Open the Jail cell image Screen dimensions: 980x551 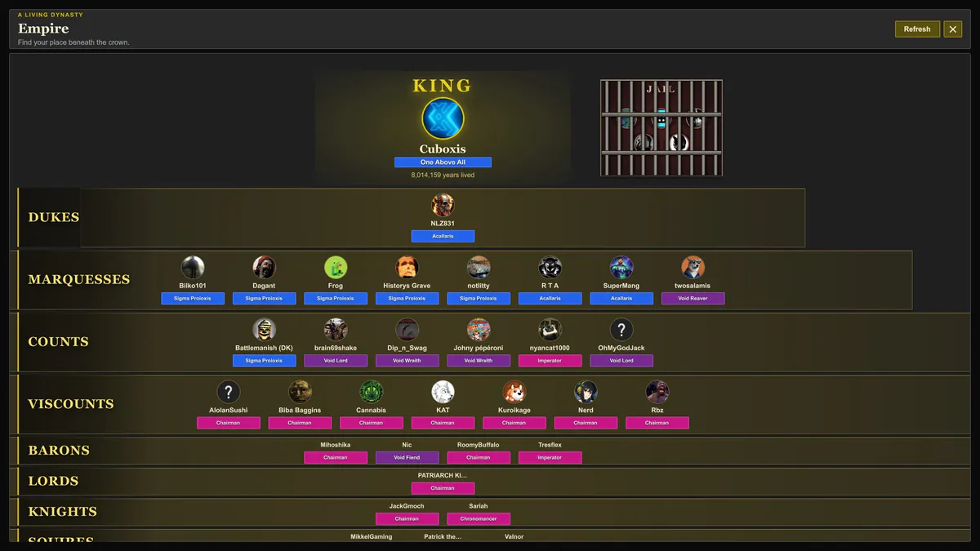tap(661, 127)
